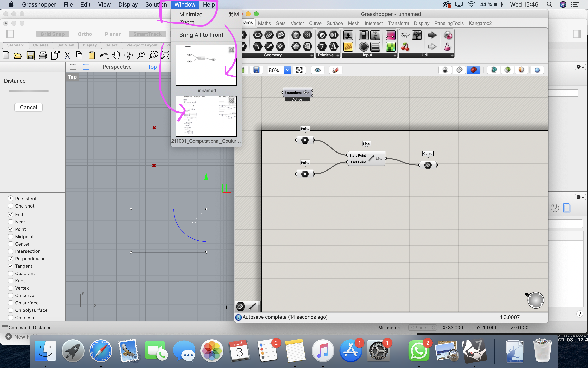This screenshot has width=588, height=368.
Task: Open the Curve tab in Grasshopper
Action: click(315, 23)
